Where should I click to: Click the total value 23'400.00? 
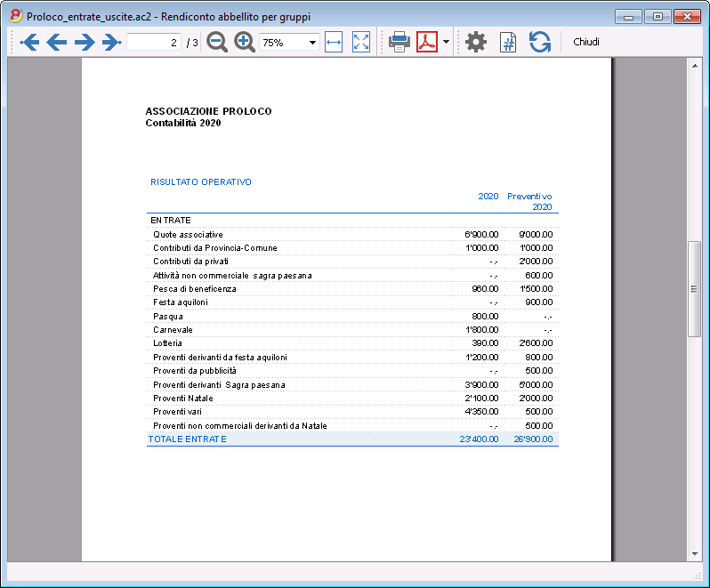coord(479,439)
